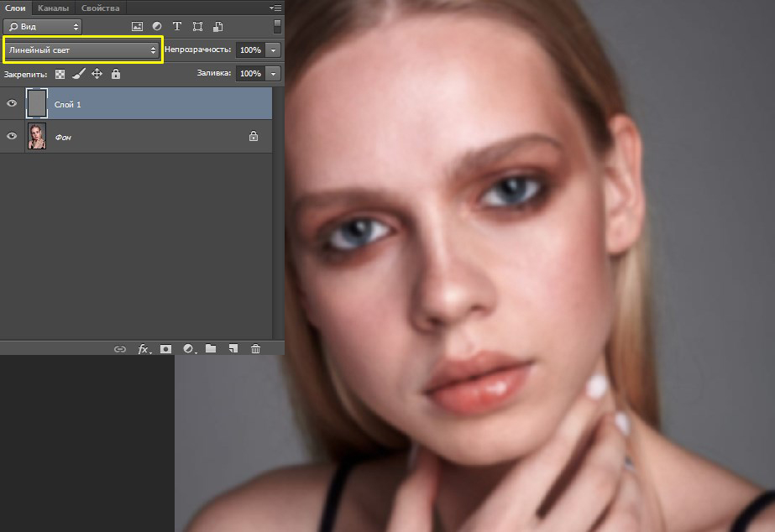Lock all layer attributes
The height and width of the screenshot is (532, 775).
click(x=116, y=74)
